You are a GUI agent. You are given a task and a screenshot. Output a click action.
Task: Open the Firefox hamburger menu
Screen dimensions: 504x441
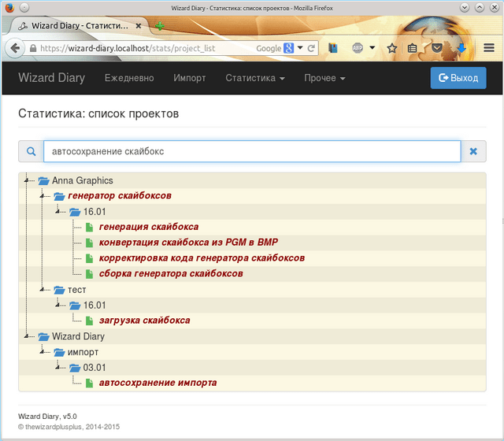point(489,48)
